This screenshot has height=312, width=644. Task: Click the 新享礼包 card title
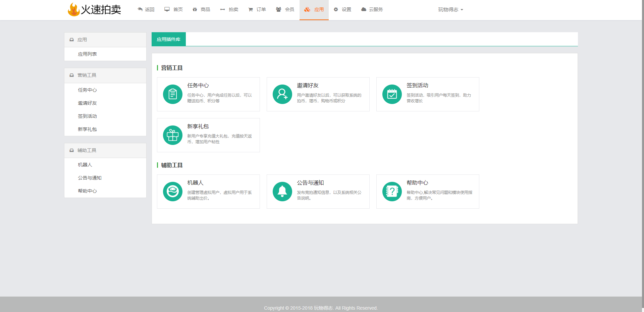point(198,126)
